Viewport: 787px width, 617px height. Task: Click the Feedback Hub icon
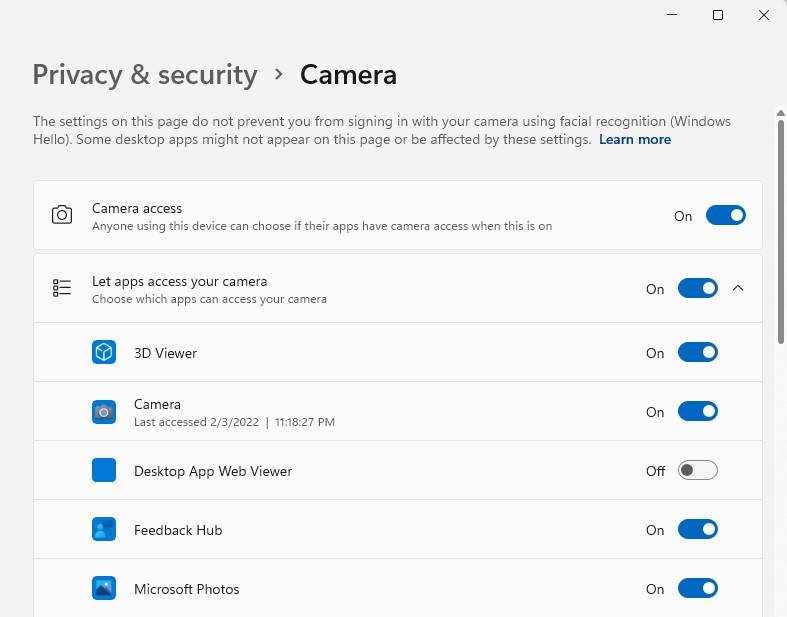click(104, 529)
